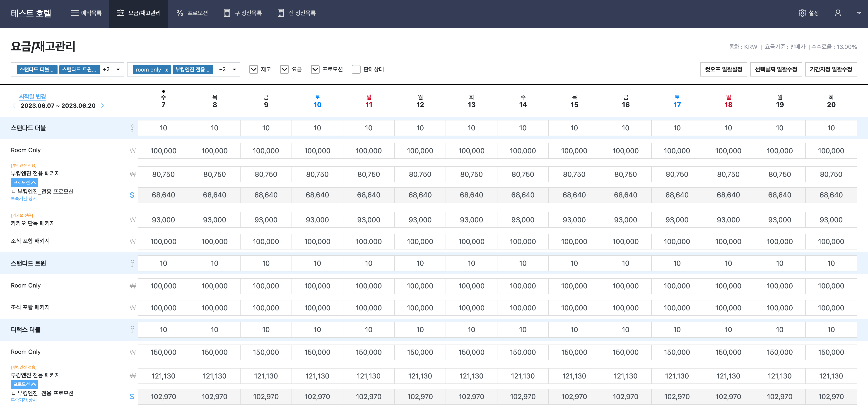Click key icon for 스탠다드 더블
This screenshot has height=412, width=868.
coord(133,128)
